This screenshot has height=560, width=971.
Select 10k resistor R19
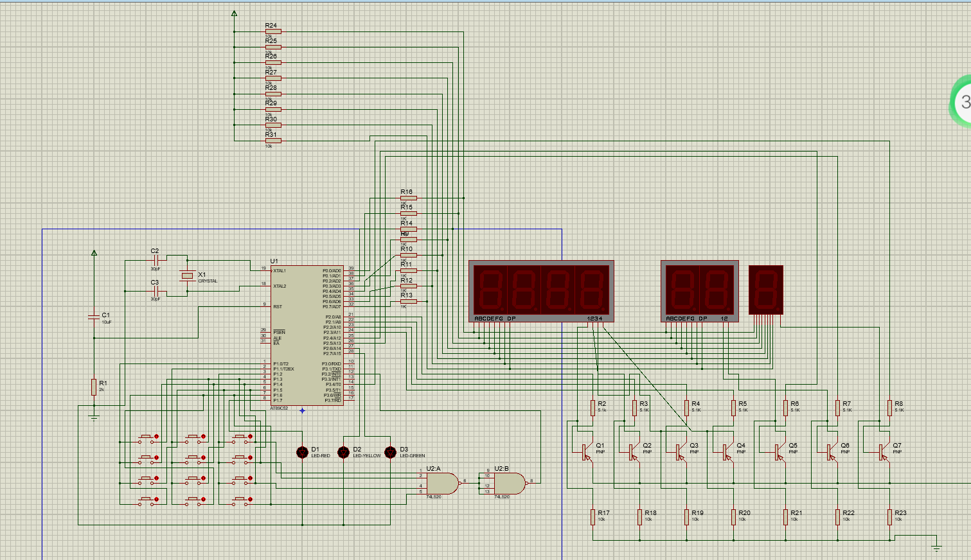point(686,517)
